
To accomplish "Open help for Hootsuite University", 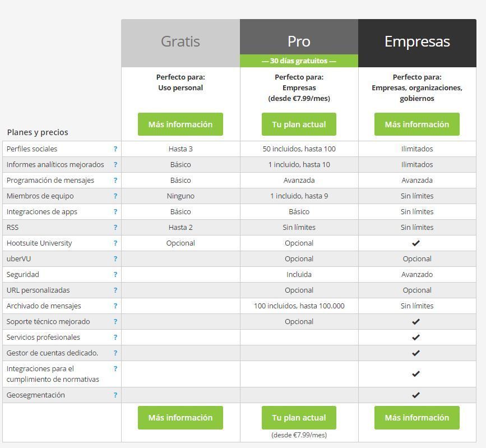I will [x=115, y=243].
